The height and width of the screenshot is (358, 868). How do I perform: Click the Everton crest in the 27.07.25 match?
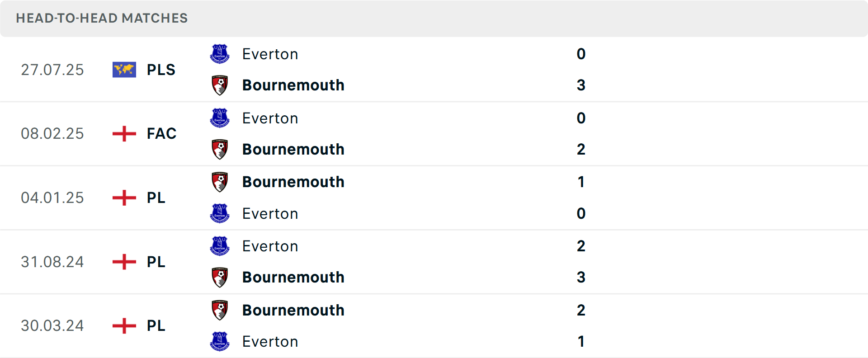pyautogui.click(x=220, y=54)
